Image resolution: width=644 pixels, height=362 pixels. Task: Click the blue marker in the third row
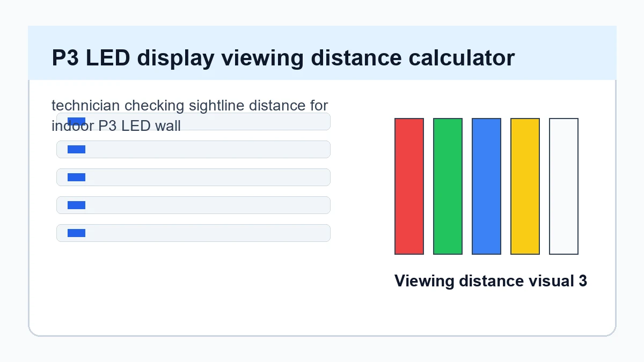76,177
